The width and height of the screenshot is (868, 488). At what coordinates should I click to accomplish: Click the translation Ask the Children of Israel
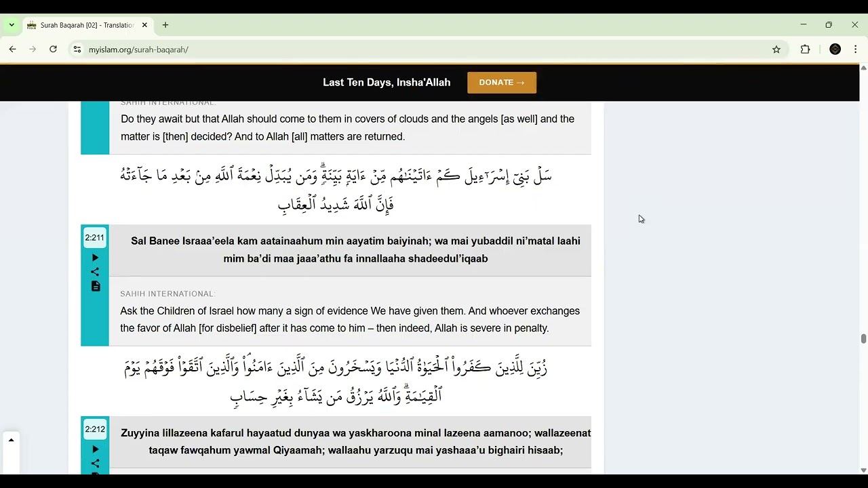(x=350, y=320)
